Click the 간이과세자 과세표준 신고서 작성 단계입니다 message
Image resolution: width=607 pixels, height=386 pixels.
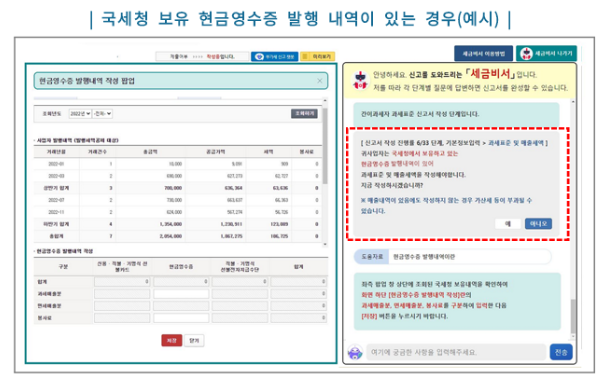pyautogui.click(x=420, y=114)
